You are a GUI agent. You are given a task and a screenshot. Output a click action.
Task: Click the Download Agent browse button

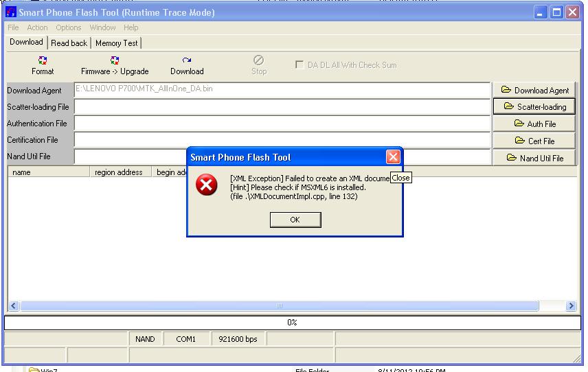coord(534,91)
